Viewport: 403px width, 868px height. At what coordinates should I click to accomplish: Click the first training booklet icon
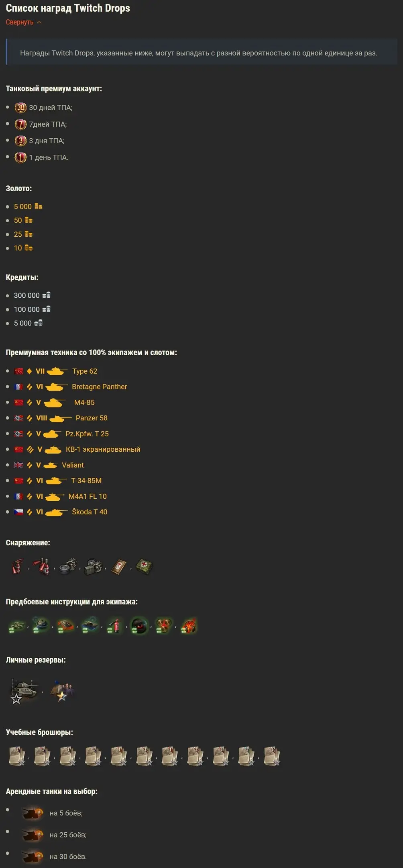[x=17, y=756]
